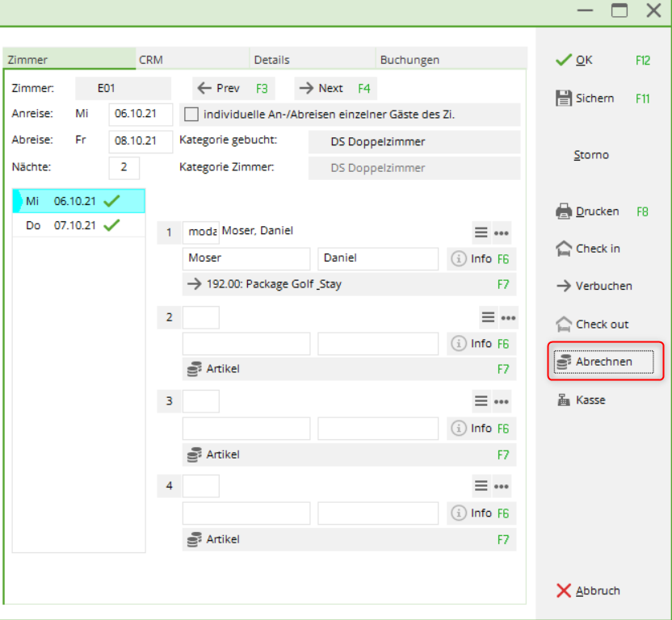Viewport: 672px width, 620px height.
Task: Click the Storno button
Action: click(590, 155)
